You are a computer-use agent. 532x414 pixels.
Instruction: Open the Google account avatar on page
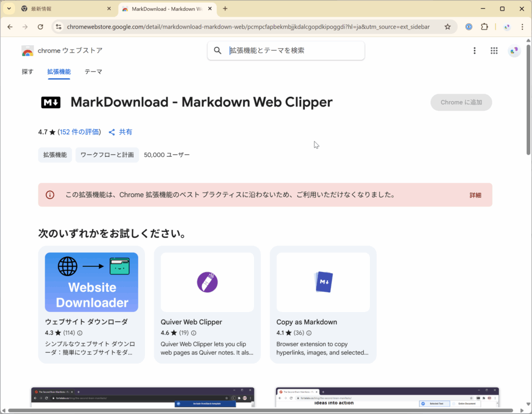click(x=514, y=50)
